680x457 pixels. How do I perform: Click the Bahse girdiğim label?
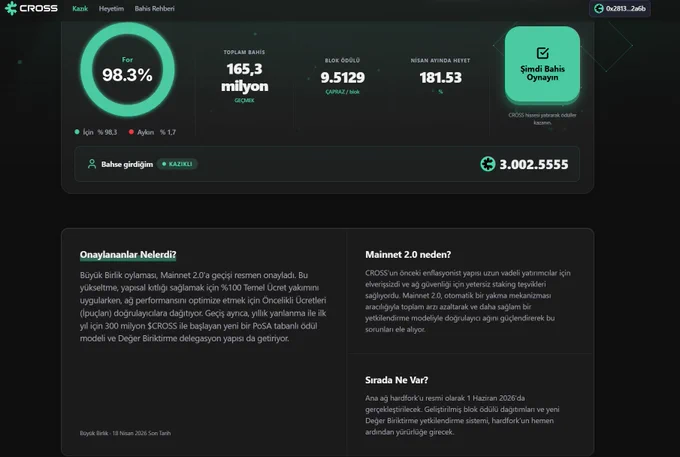tap(127, 164)
